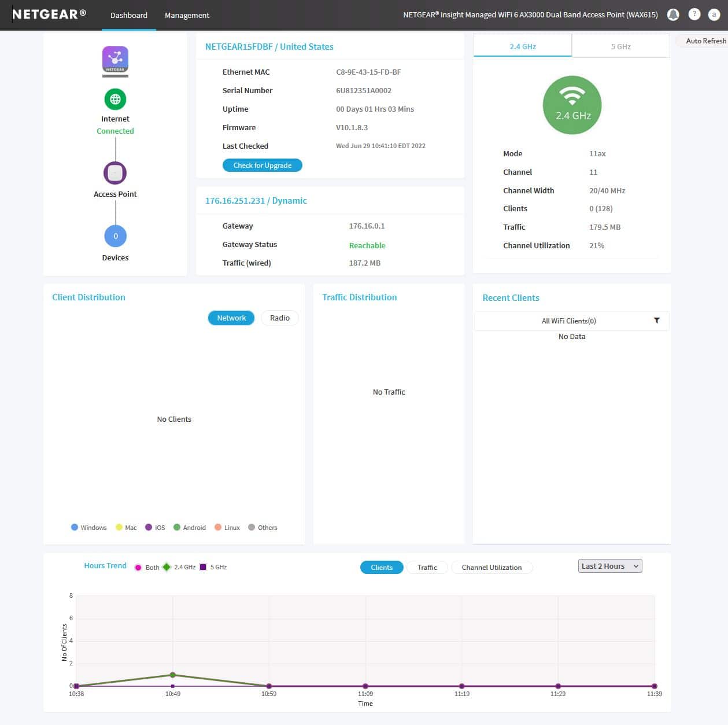This screenshot has width=728, height=725.
Task: Show Channel Utilization trend
Action: point(492,568)
